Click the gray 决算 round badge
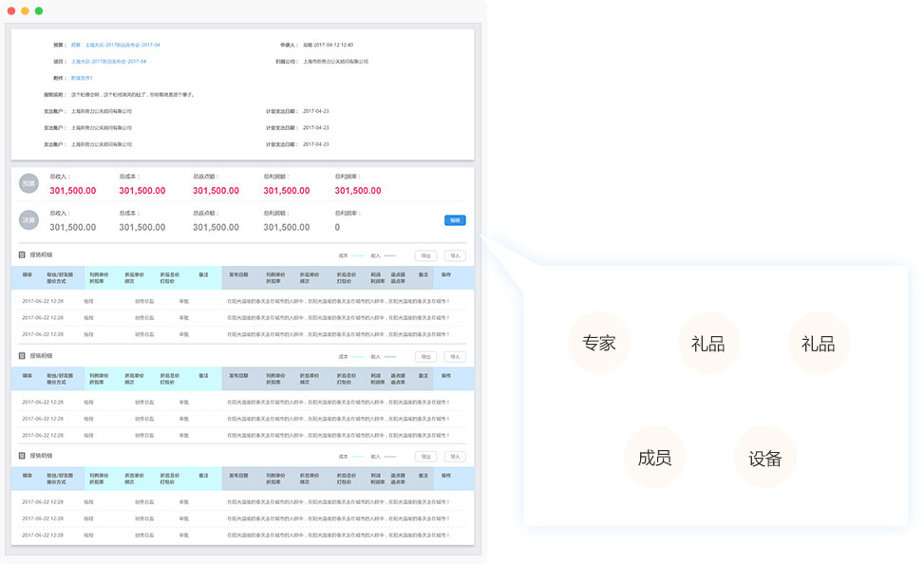Image resolution: width=924 pixels, height=564 pixels. pos(29,220)
